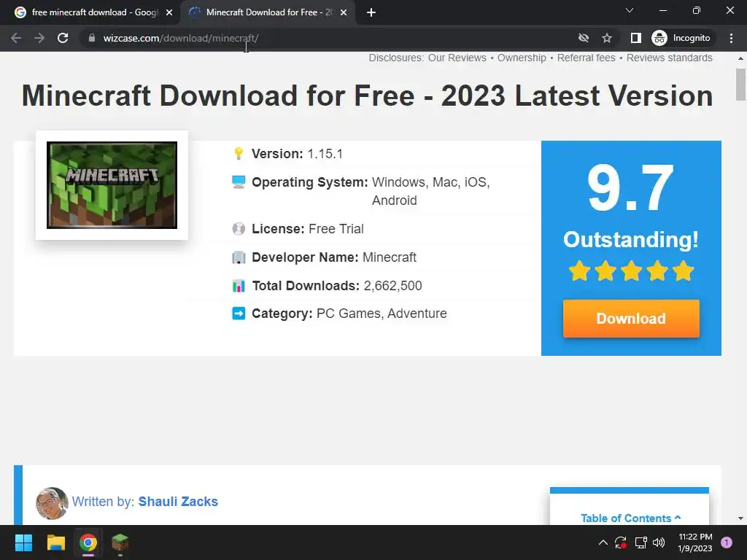747x560 pixels.
Task: Click the page title heading
Action: tap(368, 96)
